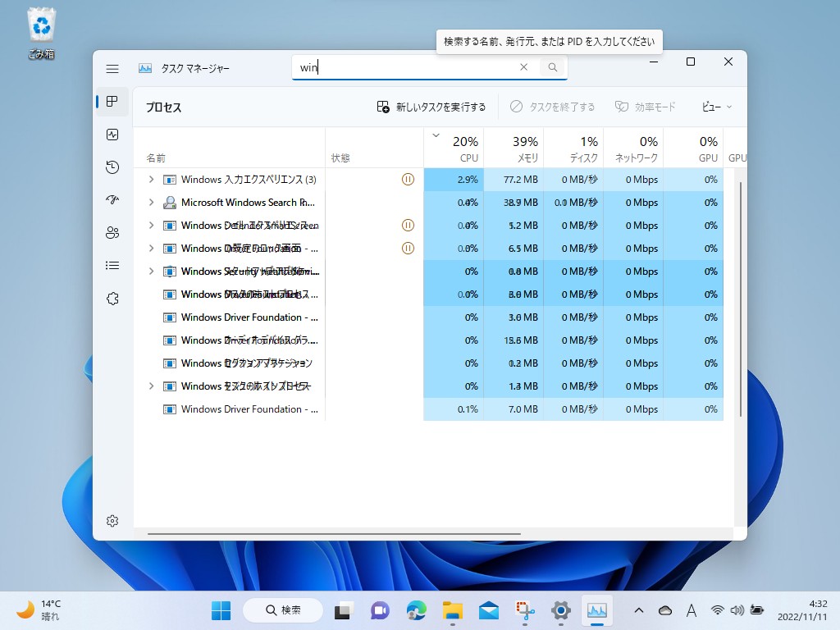The height and width of the screenshot is (630, 840).
Task: Expand Windows Security Health row
Action: (151, 272)
